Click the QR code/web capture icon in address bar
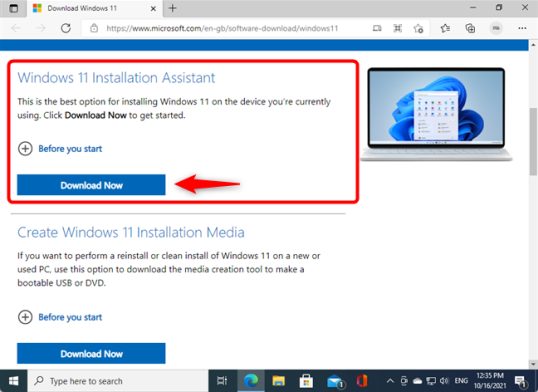Image resolution: width=538 pixels, height=392 pixels. 397,28
